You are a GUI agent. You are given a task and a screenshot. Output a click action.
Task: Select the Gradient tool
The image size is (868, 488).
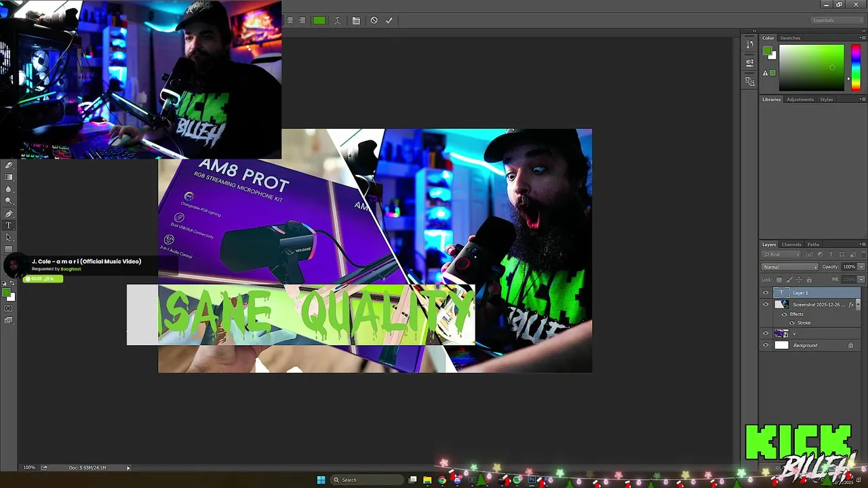[x=9, y=177]
